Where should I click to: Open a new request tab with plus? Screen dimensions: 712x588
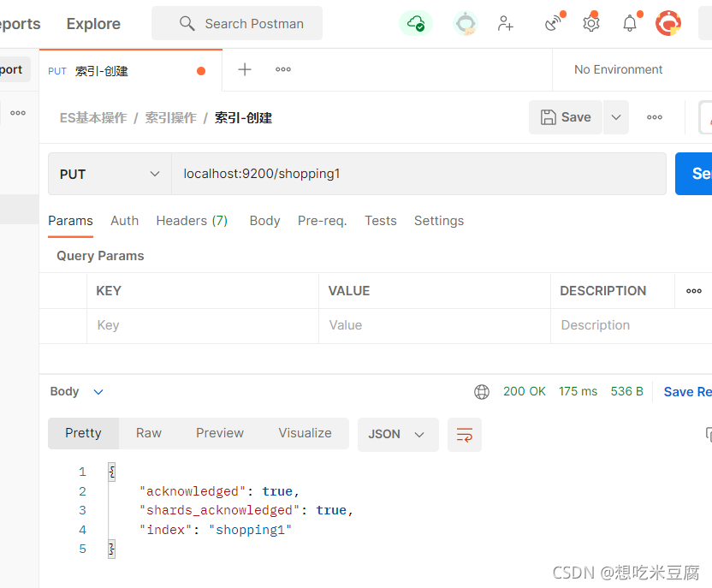click(245, 69)
